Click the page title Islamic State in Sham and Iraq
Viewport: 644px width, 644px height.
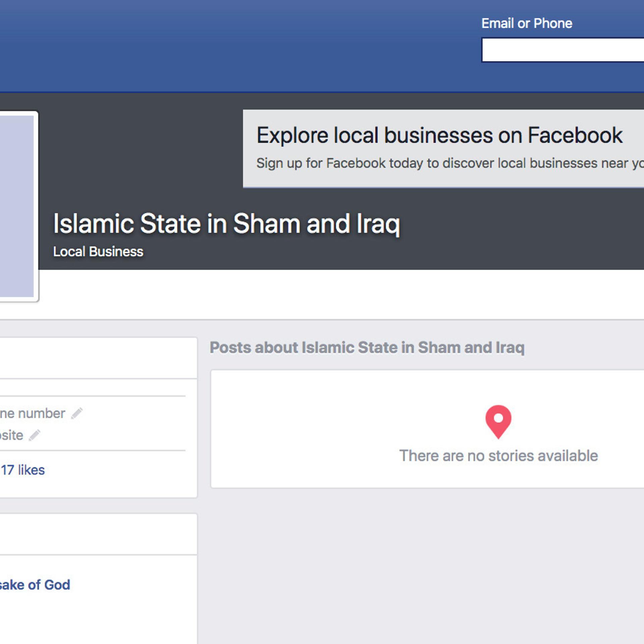(x=227, y=224)
